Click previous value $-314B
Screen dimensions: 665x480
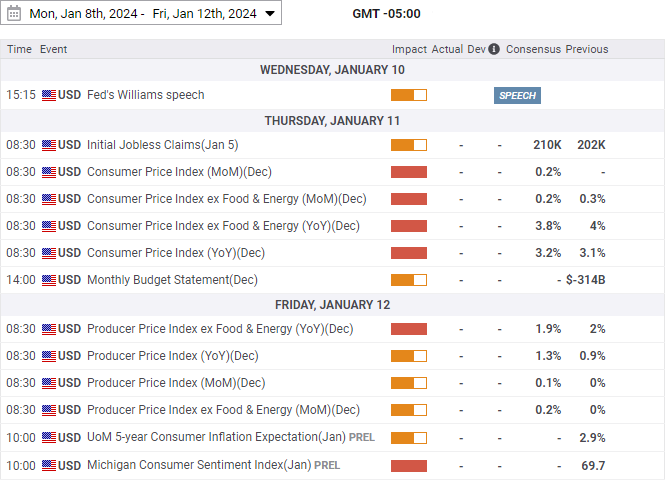[x=586, y=280]
